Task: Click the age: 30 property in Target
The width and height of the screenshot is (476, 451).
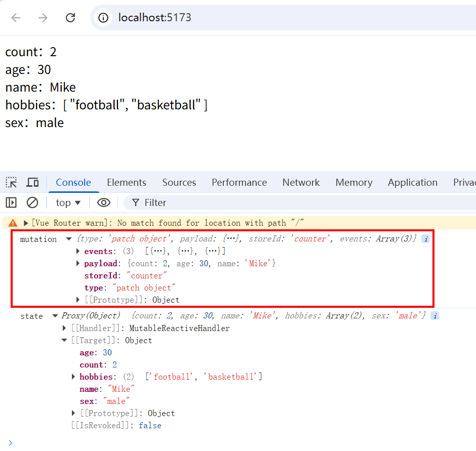Action: pyautogui.click(x=96, y=352)
